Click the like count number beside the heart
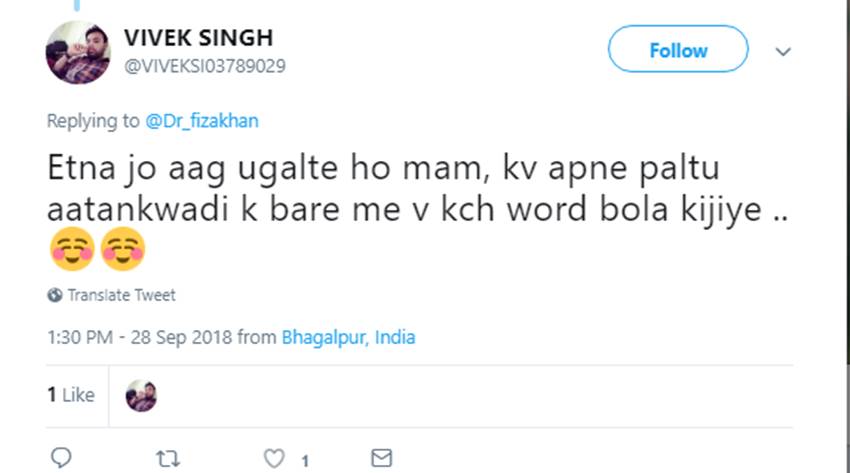 click(x=304, y=461)
